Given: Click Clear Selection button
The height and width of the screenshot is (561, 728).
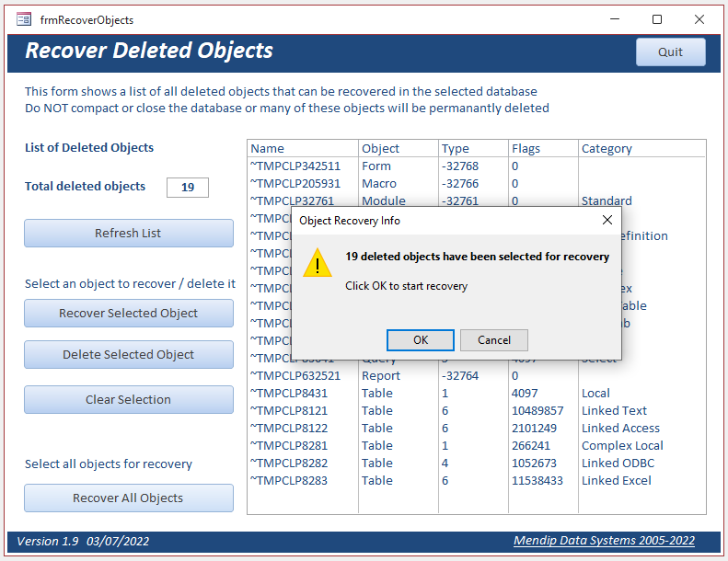Looking at the screenshot, I should click(x=129, y=399).
